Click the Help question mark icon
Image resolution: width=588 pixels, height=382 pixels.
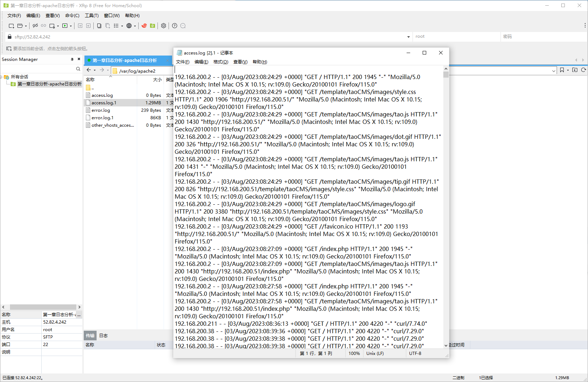point(175,26)
